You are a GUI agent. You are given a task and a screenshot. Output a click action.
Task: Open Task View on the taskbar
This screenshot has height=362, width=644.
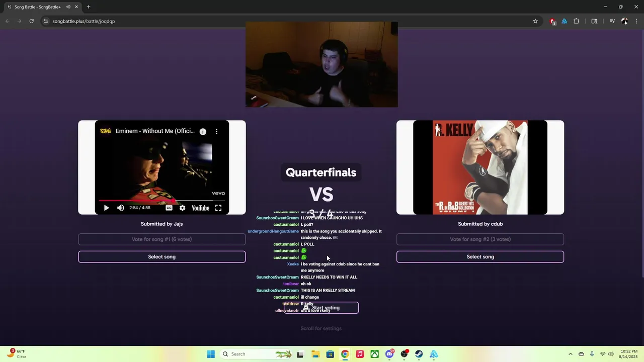[x=300, y=354]
